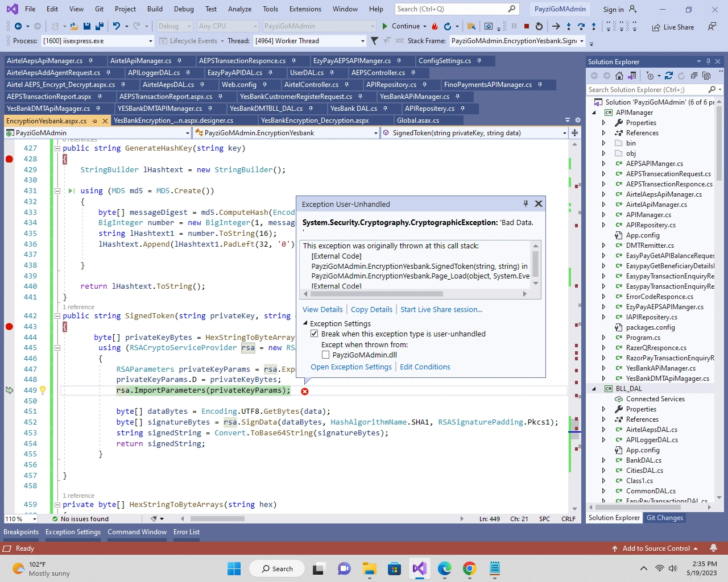Expand the BankDAL.cs tree node
This screenshot has height=582, width=728.
click(x=603, y=460)
